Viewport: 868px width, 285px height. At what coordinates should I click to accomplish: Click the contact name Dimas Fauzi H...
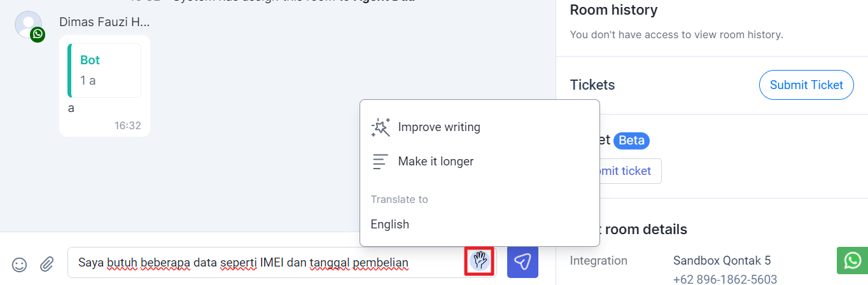[104, 22]
